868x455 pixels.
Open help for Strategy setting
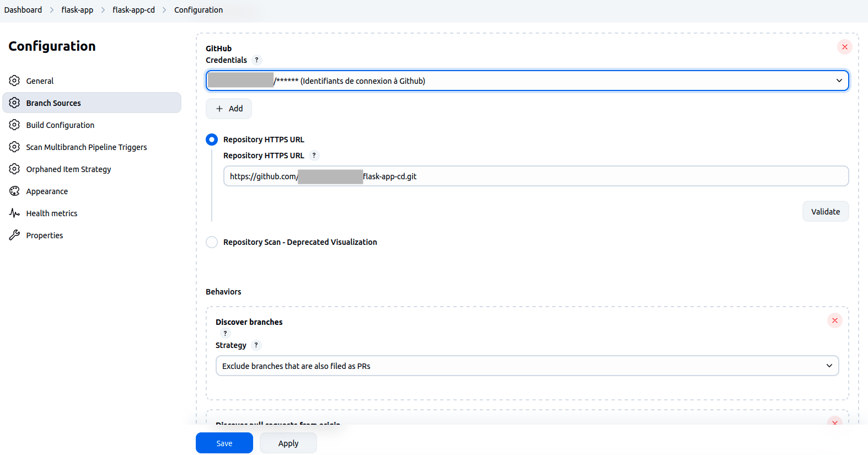point(256,345)
